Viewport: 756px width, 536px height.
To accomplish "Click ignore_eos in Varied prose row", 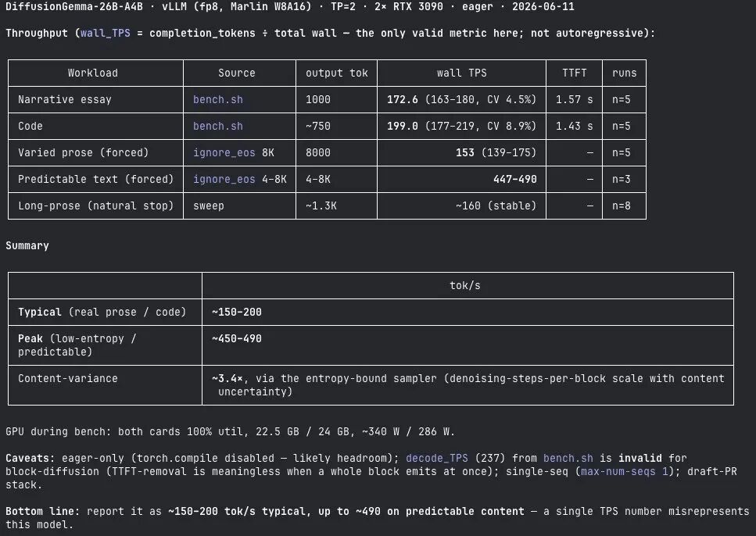I will pos(224,152).
